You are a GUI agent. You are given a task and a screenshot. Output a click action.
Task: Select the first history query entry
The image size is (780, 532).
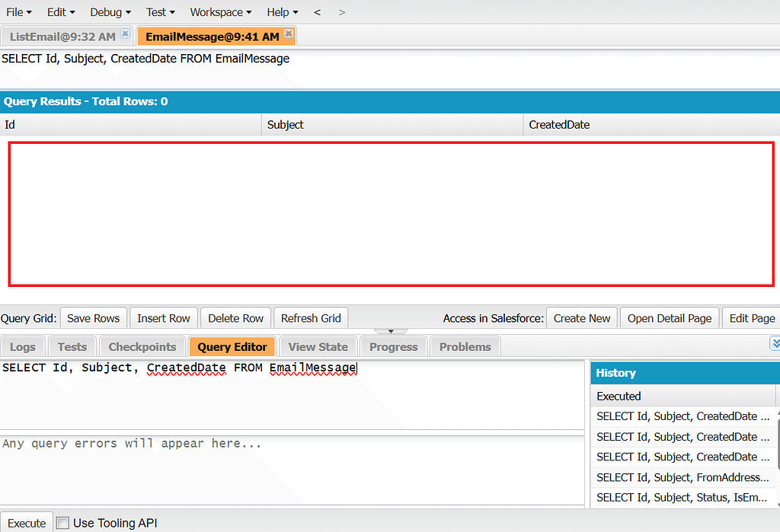click(x=683, y=416)
